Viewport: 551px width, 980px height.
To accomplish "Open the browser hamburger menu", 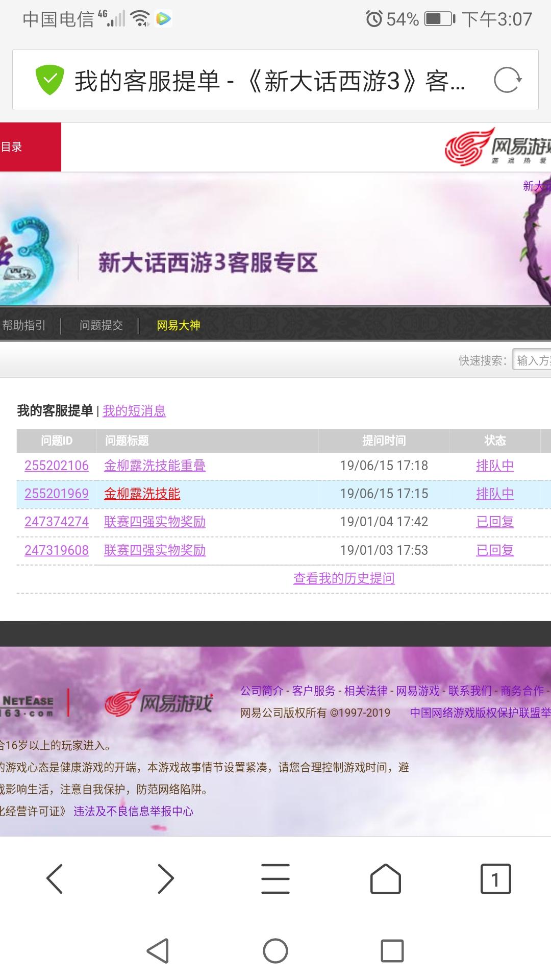I will (275, 878).
